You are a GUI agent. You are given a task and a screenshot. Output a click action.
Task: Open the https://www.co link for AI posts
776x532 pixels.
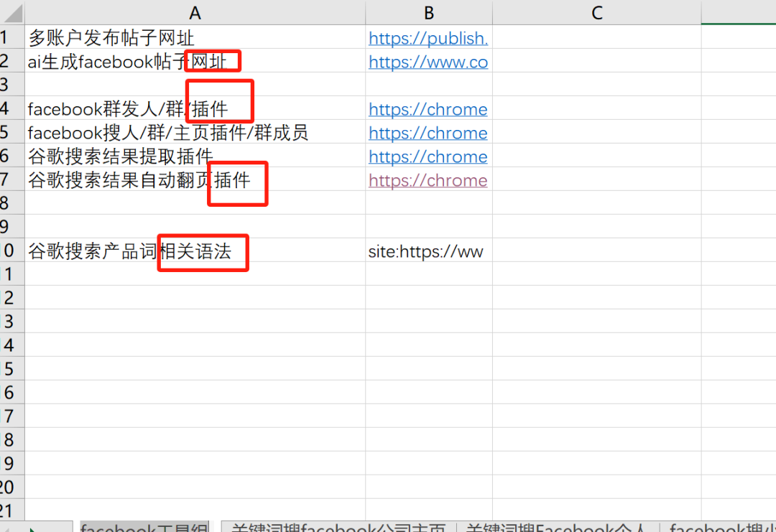point(428,62)
